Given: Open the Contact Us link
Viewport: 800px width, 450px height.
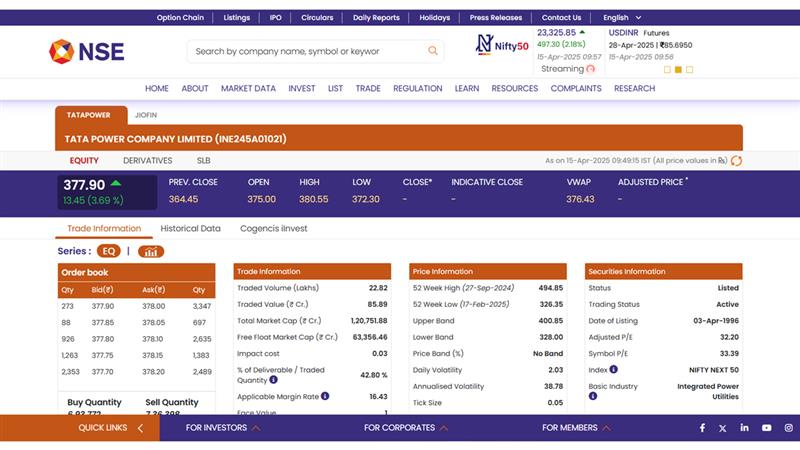Looking at the screenshot, I should 561,17.
